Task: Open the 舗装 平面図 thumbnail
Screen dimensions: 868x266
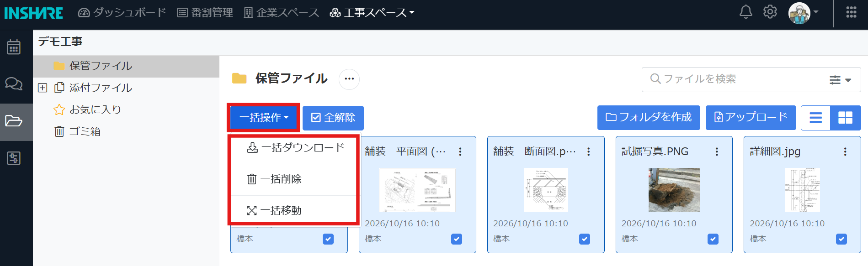Action: [417, 190]
